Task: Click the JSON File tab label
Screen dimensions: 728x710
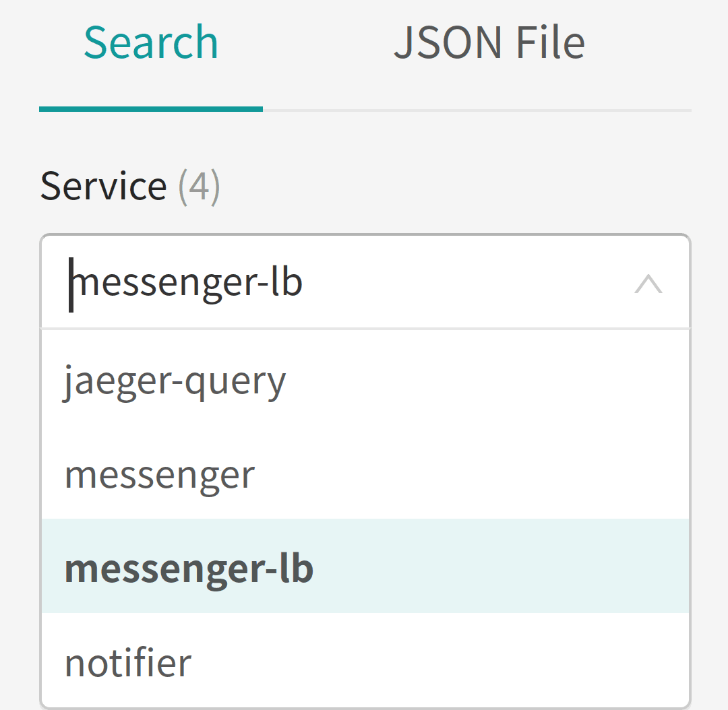Action: click(490, 42)
